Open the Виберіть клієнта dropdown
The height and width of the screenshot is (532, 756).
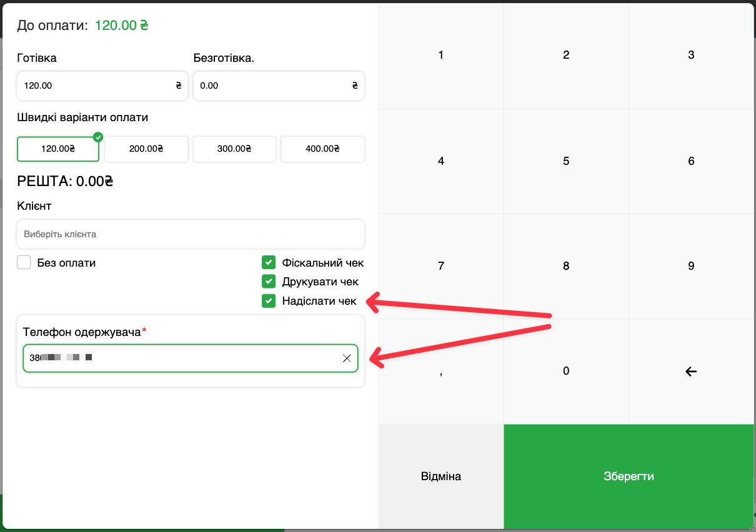point(191,234)
